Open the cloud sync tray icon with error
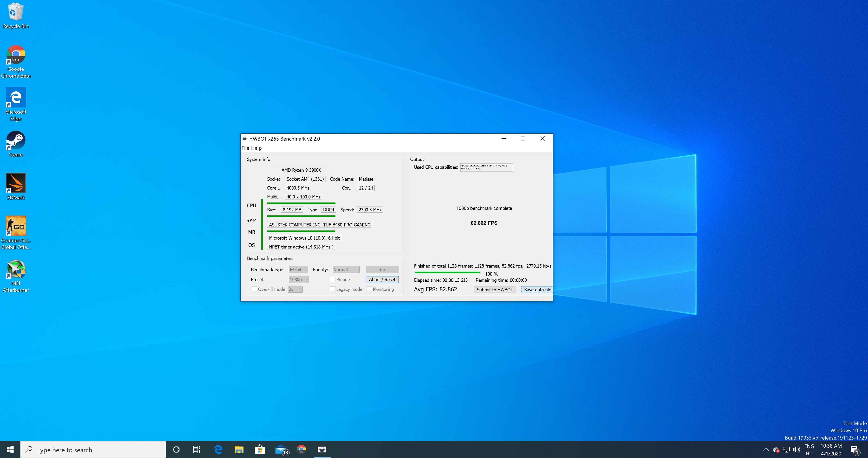Screen dimensions: 868x458 (776, 450)
